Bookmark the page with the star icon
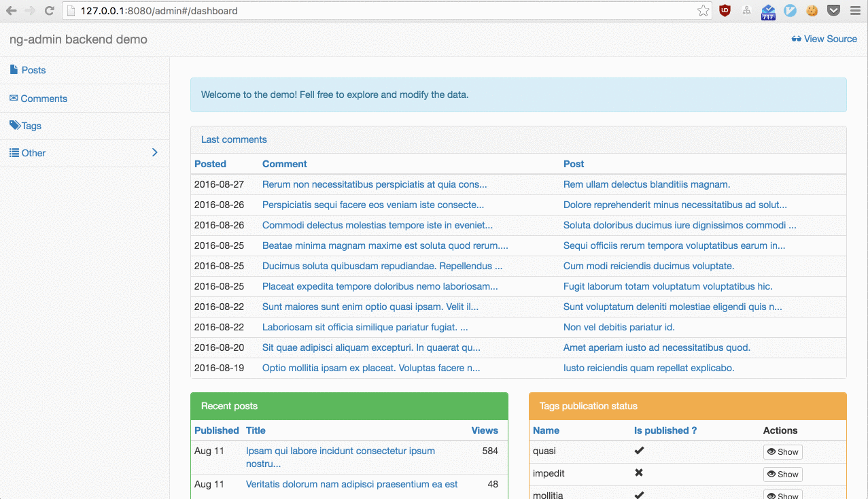The image size is (868, 499). point(704,11)
